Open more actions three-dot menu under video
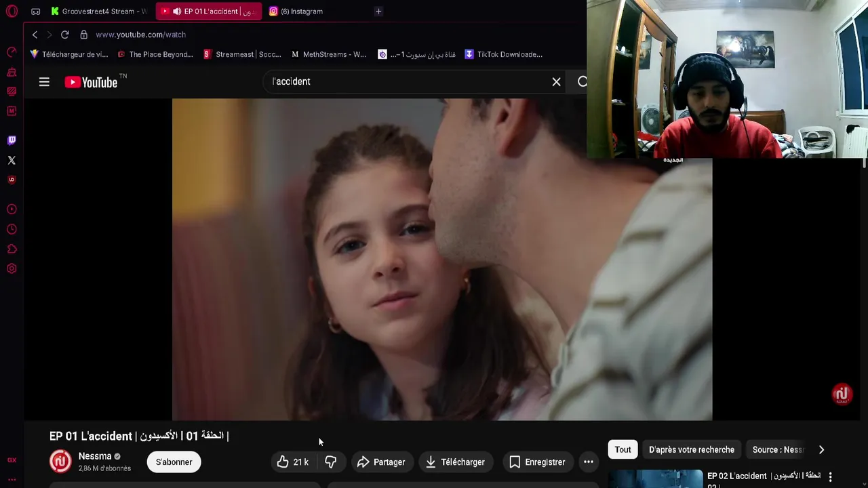Image resolution: width=868 pixels, height=488 pixels. point(589,462)
